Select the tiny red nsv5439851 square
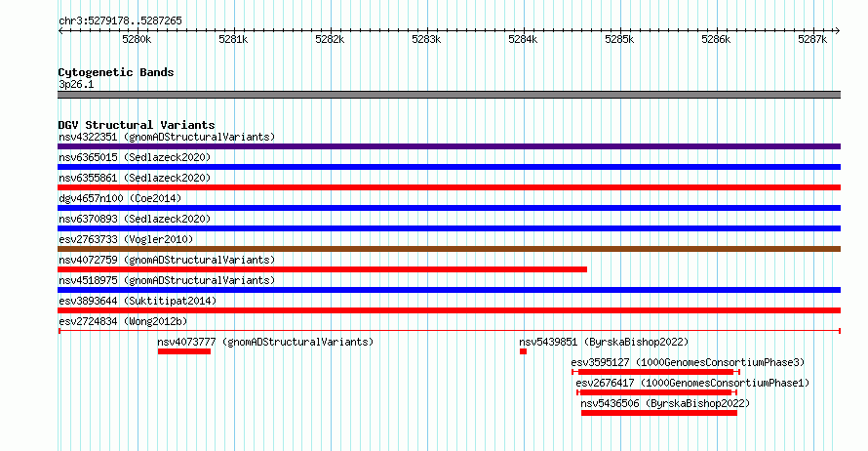The image size is (868, 451). (523, 351)
